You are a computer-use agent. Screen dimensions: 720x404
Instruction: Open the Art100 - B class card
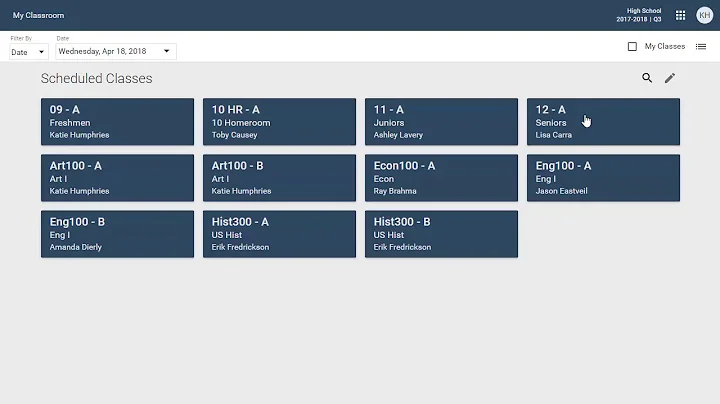(279, 178)
